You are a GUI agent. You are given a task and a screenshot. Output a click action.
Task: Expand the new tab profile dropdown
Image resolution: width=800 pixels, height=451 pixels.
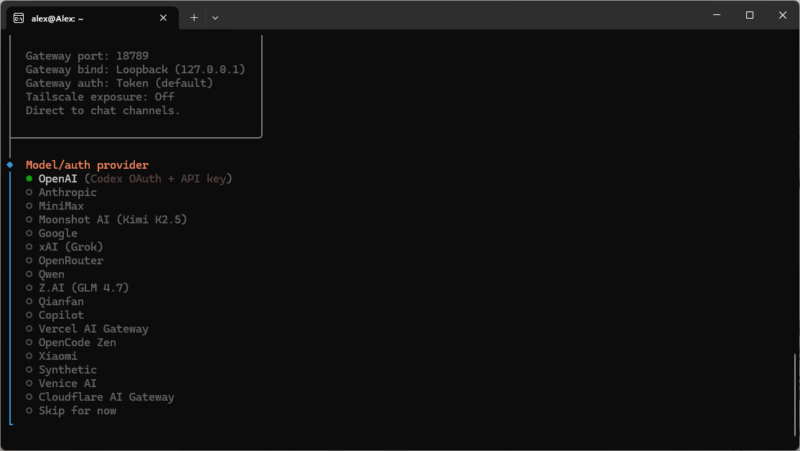(x=215, y=17)
